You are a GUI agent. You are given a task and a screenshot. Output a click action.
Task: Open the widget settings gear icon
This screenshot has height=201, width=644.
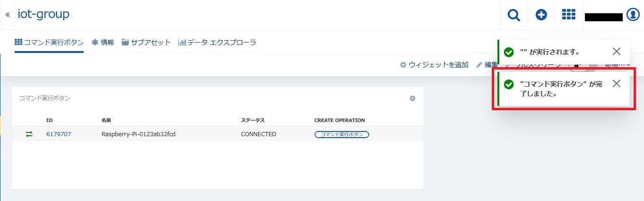412,98
